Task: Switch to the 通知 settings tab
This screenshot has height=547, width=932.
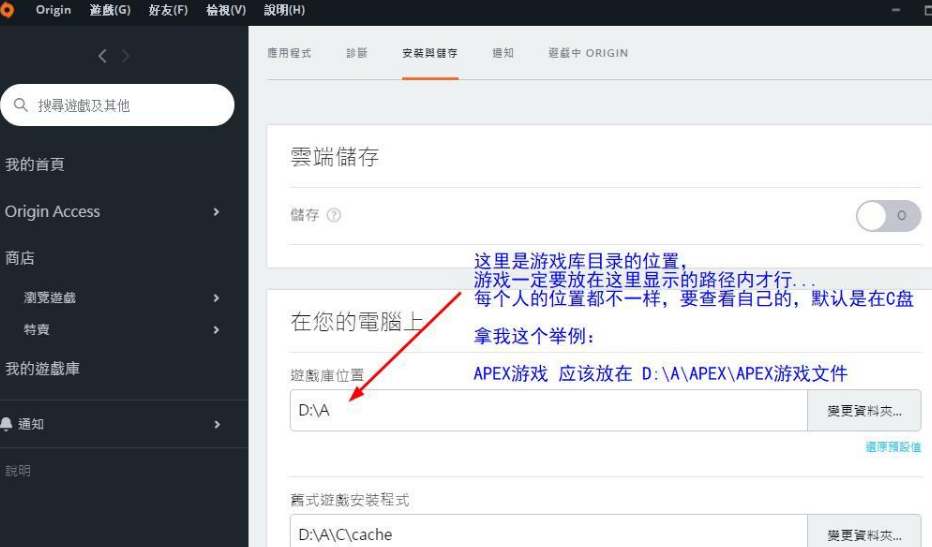Action: click(503, 53)
